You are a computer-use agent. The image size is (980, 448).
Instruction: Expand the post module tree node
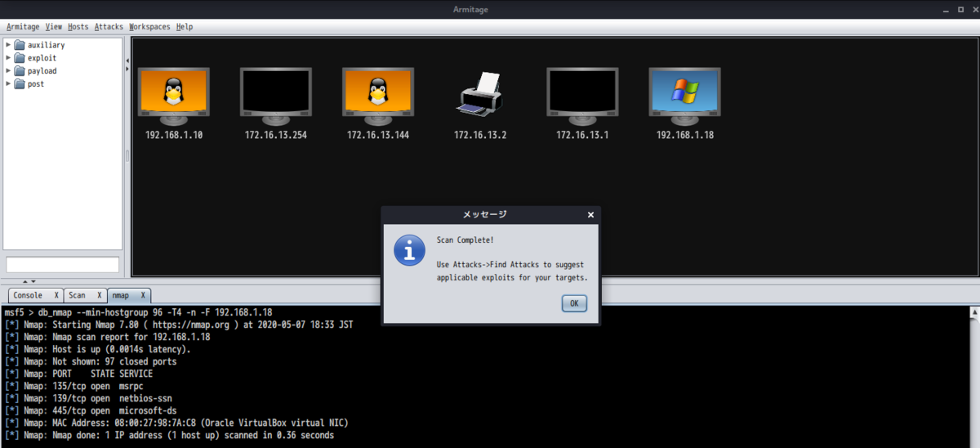click(8, 84)
